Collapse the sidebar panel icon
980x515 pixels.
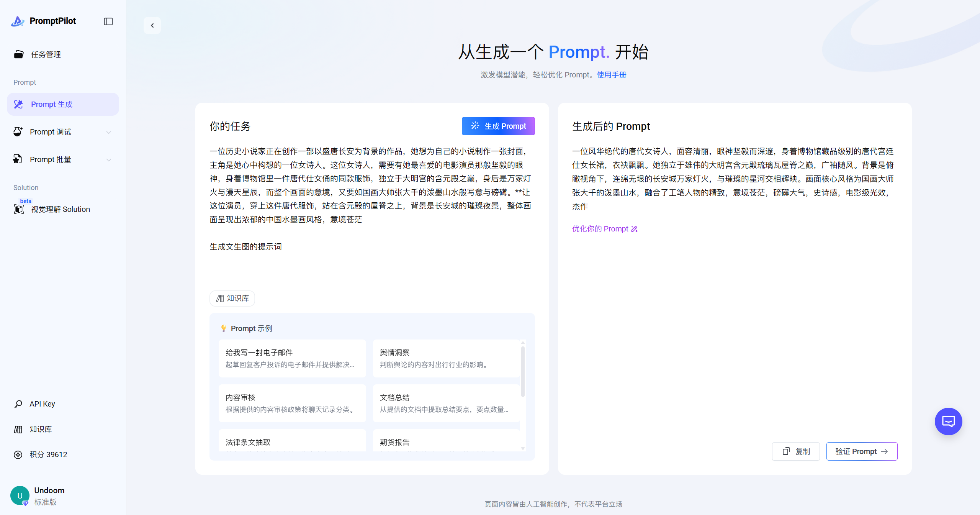click(x=108, y=21)
